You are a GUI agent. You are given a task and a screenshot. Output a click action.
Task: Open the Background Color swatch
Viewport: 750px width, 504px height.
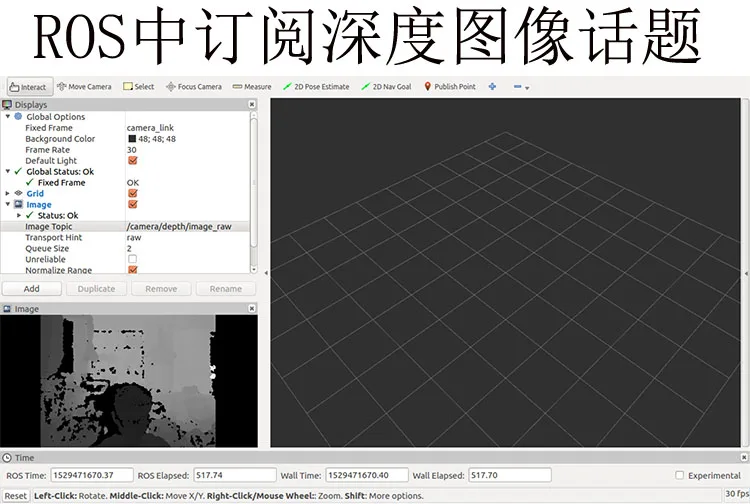click(x=132, y=139)
